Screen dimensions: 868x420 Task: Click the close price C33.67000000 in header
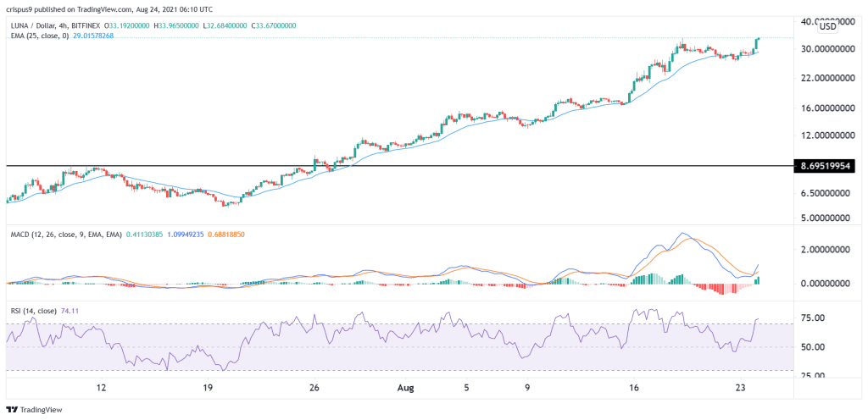click(272, 25)
